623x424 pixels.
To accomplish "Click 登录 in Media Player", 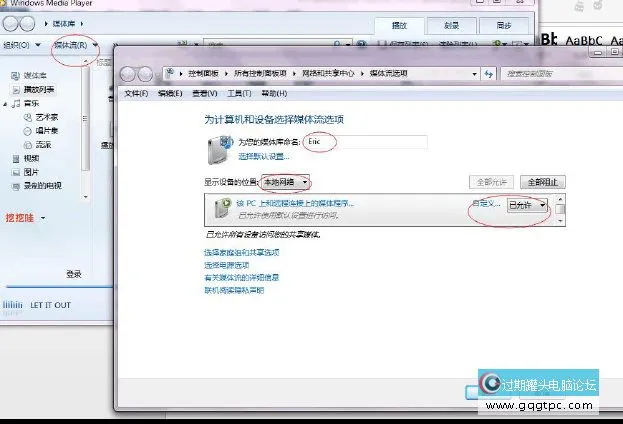I will click(74, 274).
